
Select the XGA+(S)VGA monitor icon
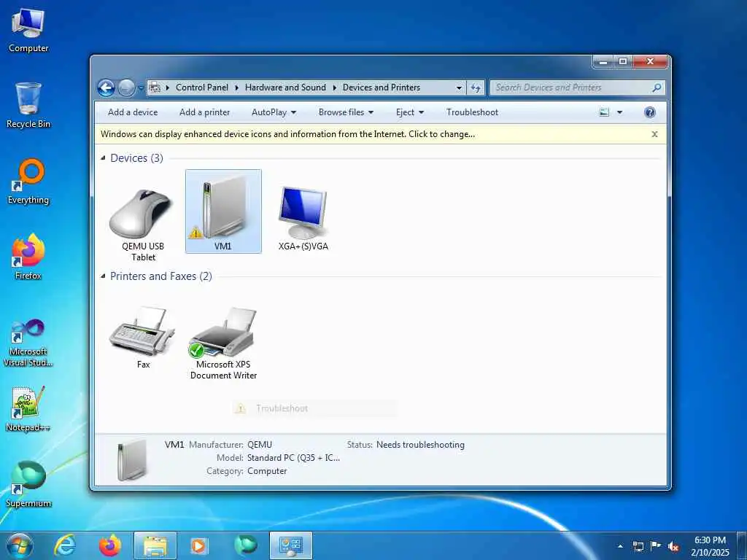point(303,212)
